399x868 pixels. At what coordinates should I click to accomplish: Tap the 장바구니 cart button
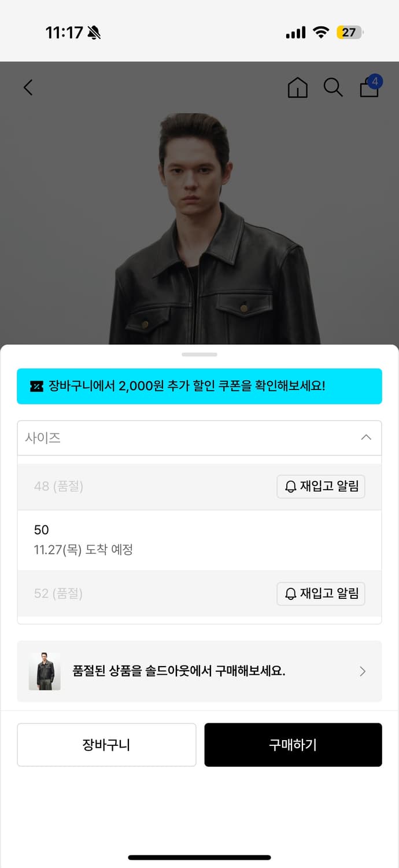[x=106, y=745]
